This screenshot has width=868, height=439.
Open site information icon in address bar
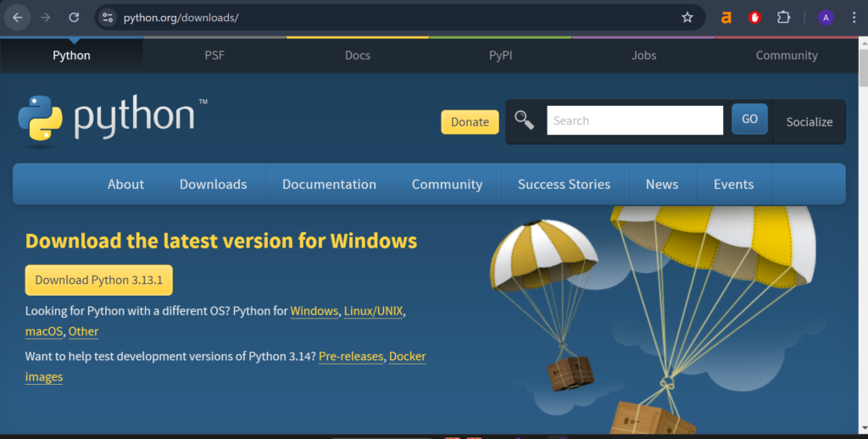[x=108, y=18]
